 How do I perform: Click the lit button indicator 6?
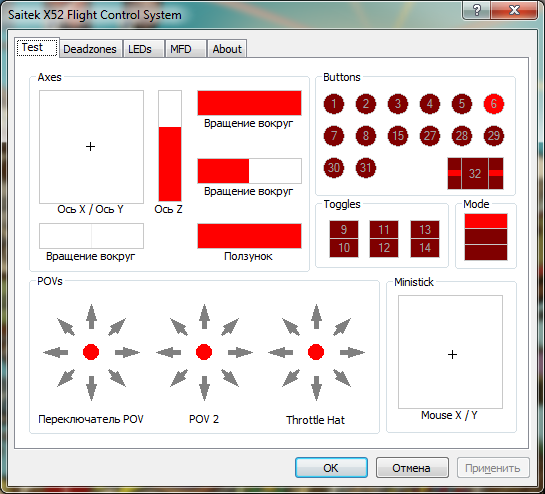(x=494, y=104)
